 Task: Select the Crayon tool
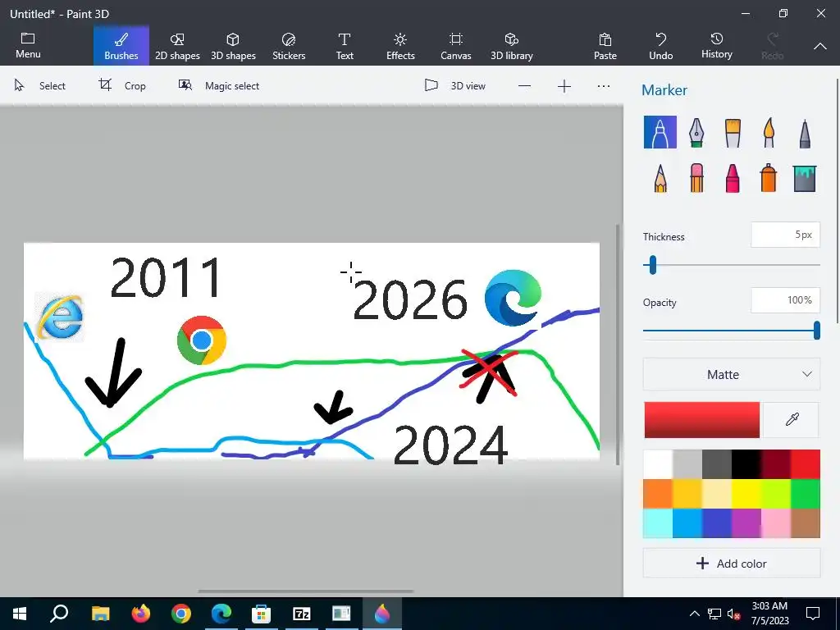pos(733,178)
